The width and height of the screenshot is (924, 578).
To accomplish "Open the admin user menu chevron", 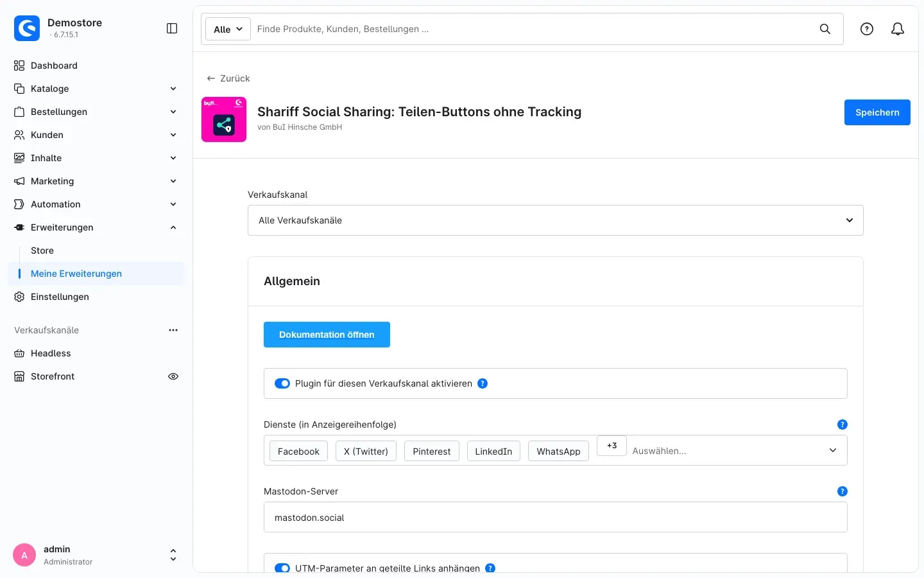I will 173,555.
